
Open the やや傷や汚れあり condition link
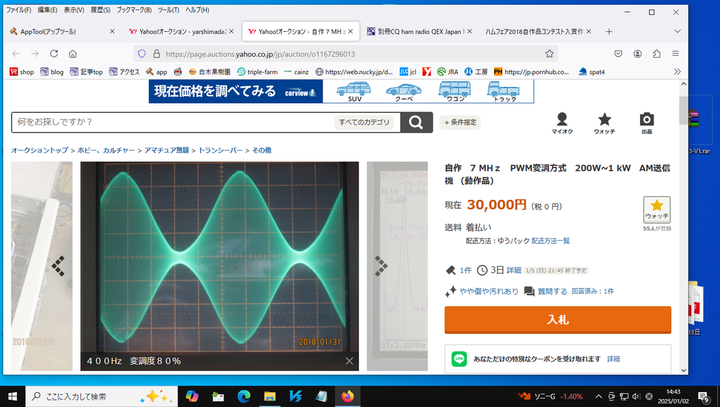tap(489, 291)
